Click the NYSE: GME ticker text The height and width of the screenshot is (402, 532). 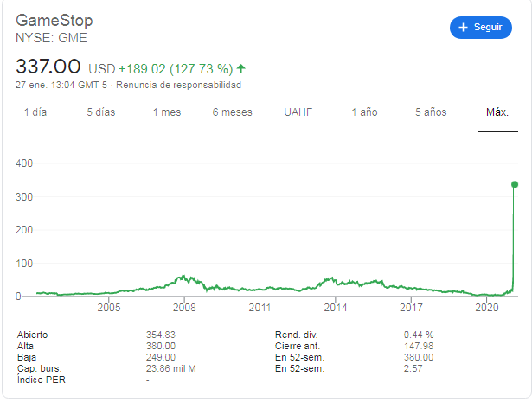tap(51, 38)
